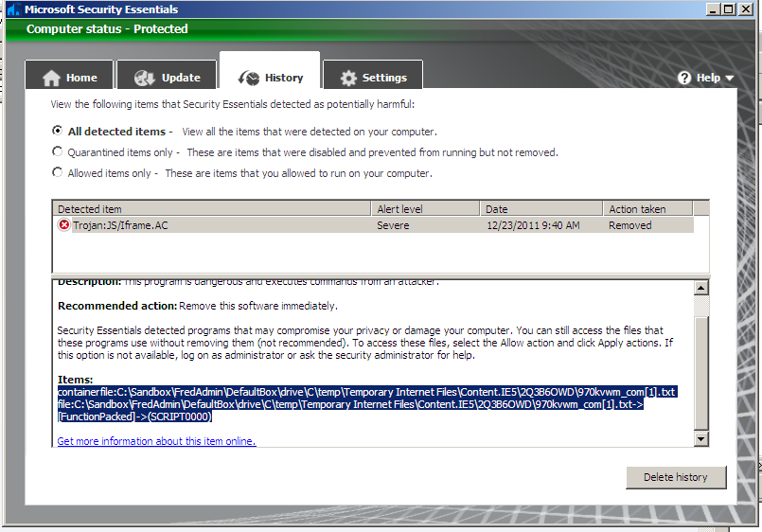The height and width of the screenshot is (532, 762).
Task: Click the Update tab globe icon
Action: pyautogui.click(x=144, y=78)
